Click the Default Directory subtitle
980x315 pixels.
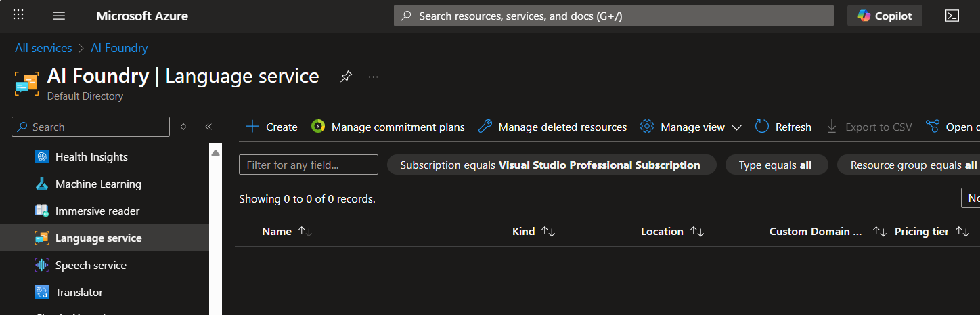click(x=85, y=96)
